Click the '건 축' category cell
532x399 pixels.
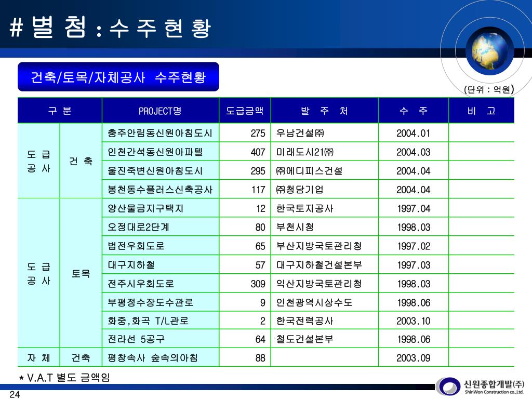(x=81, y=161)
